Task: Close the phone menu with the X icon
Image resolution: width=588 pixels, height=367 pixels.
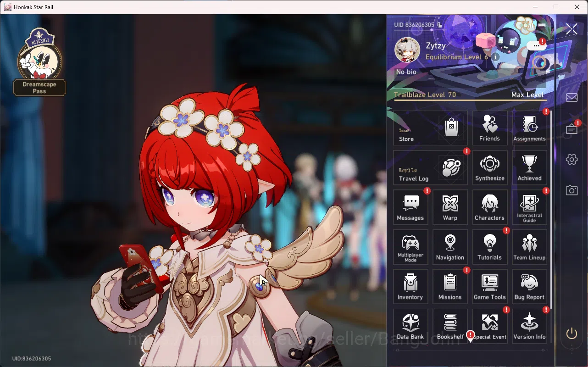Action: pos(571,29)
